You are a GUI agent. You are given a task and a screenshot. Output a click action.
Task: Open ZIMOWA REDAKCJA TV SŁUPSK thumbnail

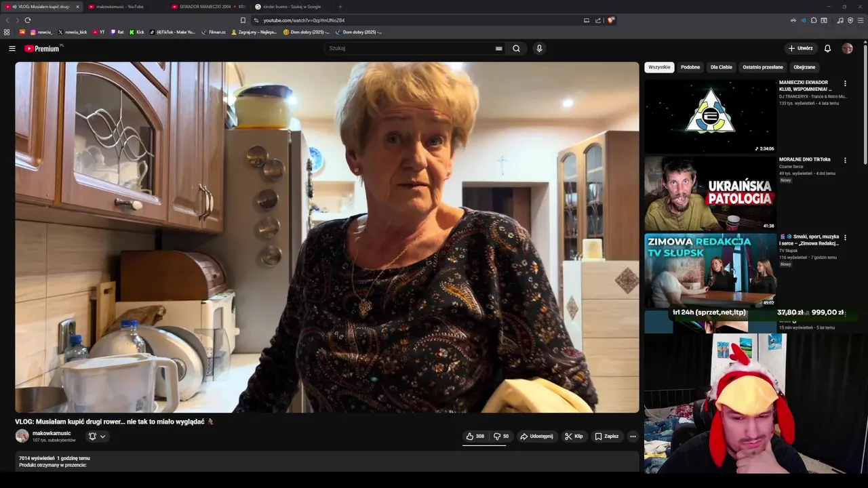pyautogui.click(x=710, y=270)
